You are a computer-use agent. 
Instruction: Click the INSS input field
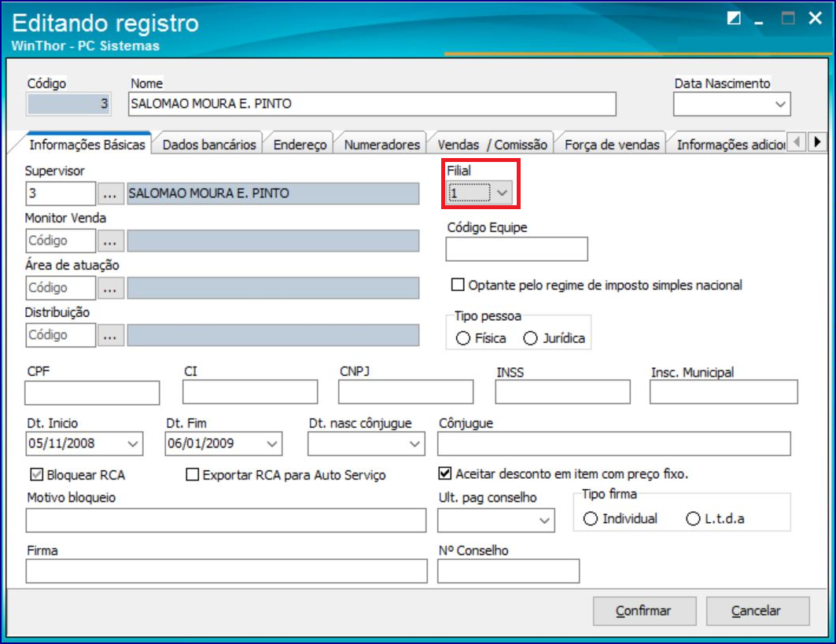[563, 392]
